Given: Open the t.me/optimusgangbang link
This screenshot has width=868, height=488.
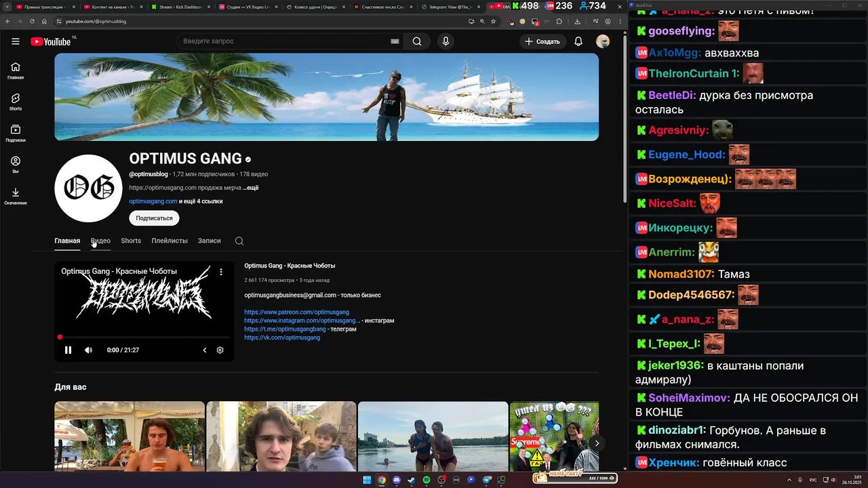Looking at the screenshot, I should point(285,329).
